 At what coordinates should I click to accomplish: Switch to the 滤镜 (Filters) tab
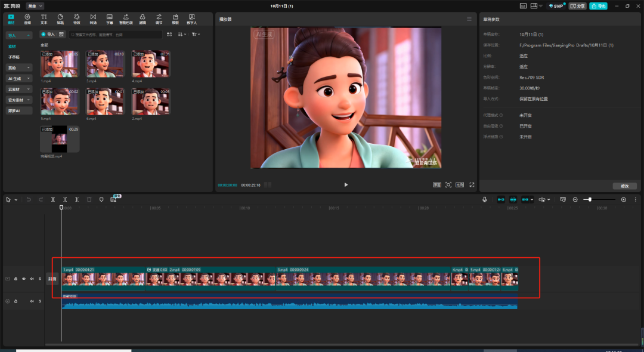[143, 18]
